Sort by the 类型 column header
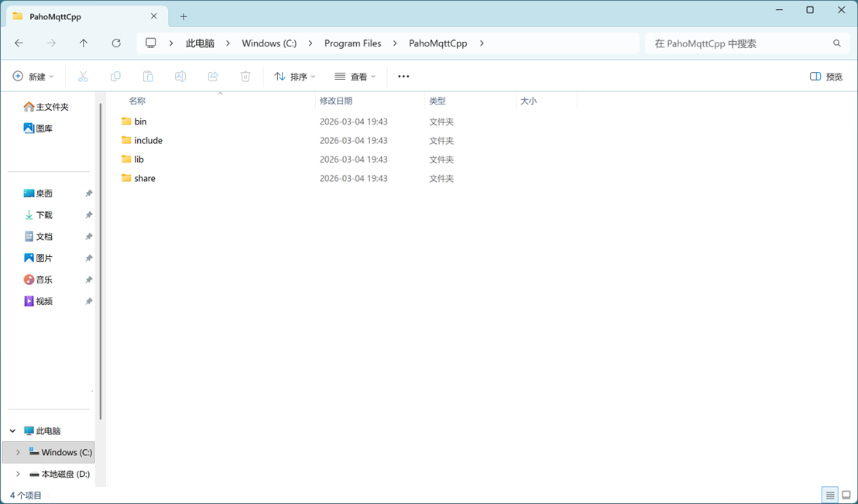The image size is (858, 504). coord(438,101)
